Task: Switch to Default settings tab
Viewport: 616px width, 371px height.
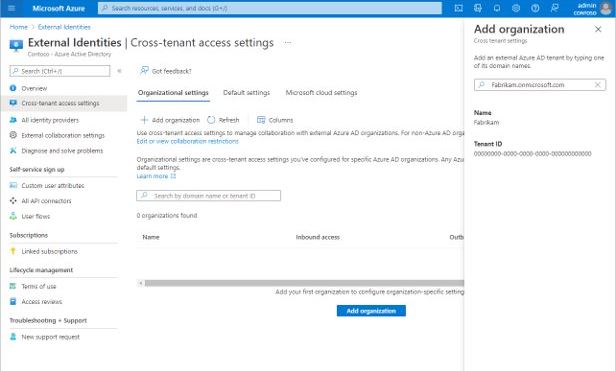Action: click(246, 93)
